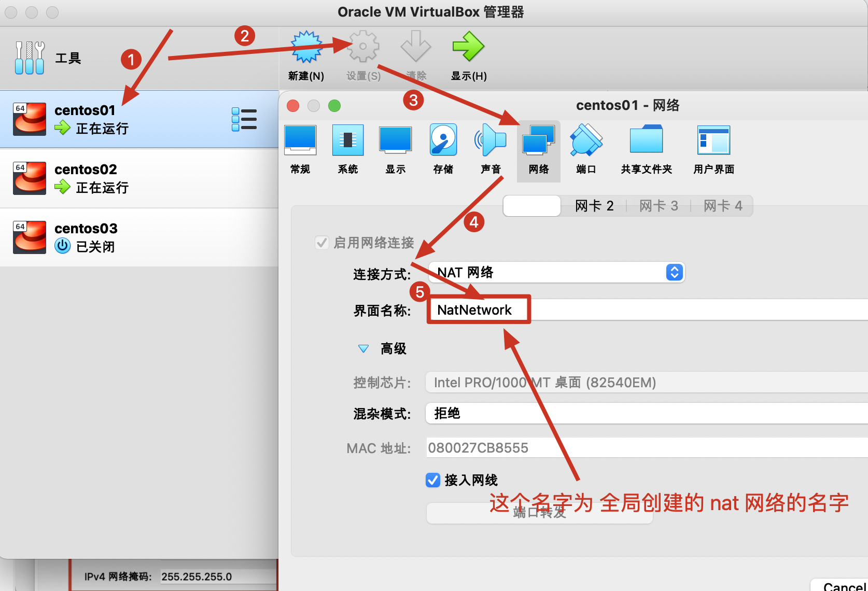
Task: Open the Audio (声音) settings page
Action: [x=491, y=150]
